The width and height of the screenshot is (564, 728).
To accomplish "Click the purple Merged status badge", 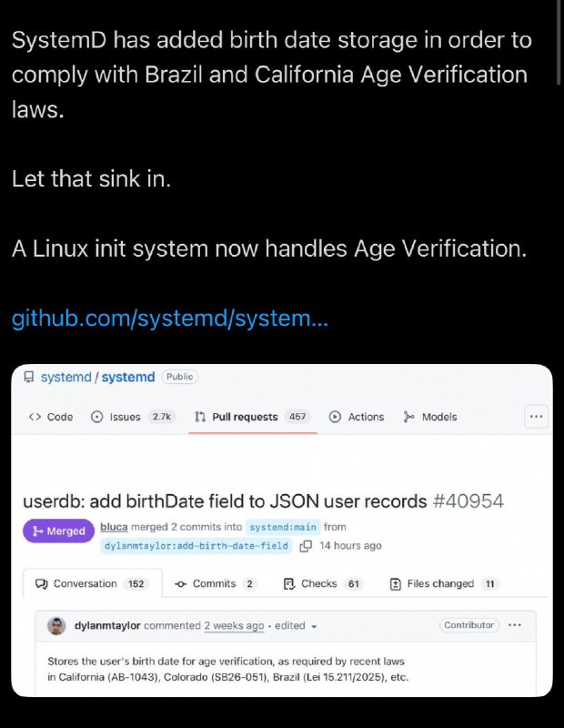I will click(x=58, y=531).
